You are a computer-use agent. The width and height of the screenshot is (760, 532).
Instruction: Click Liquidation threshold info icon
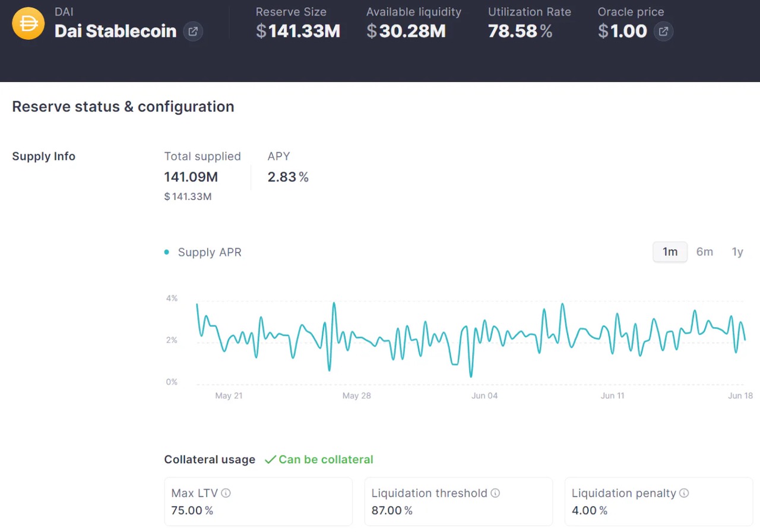click(x=495, y=493)
